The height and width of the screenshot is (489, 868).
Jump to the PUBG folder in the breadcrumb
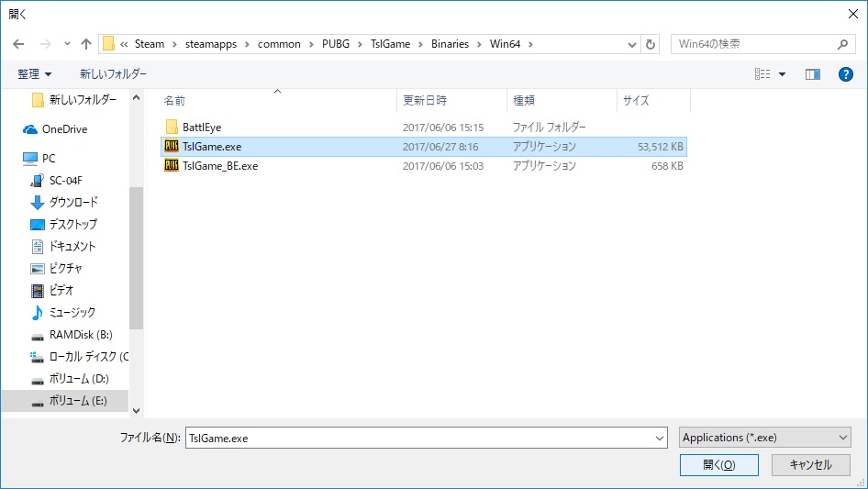click(x=336, y=44)
